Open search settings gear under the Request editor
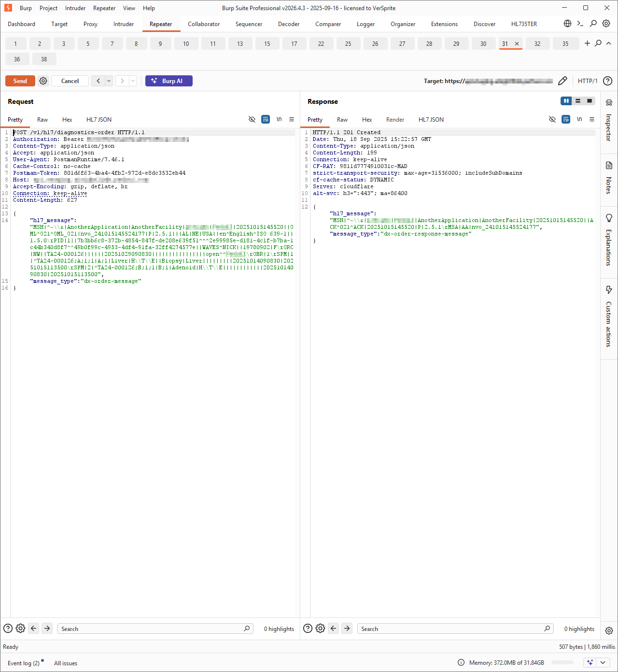The width and height of the screenshot is (618, 672). coord(20,629)
